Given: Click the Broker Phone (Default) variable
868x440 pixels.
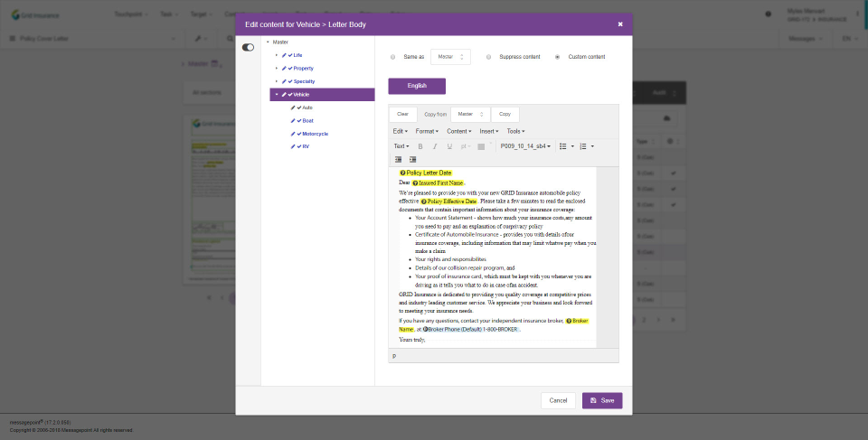Looking at the screenshot, I should [x=472, y=329].
